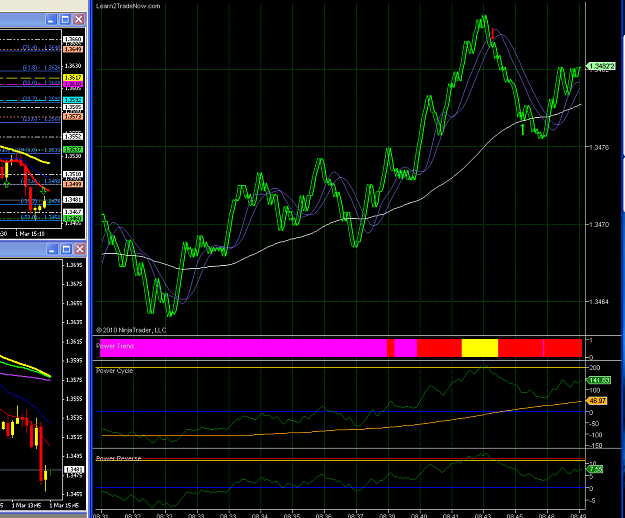Click the orange 1.3499 price label
This screenshot has height=518, width=625.
pos(73,184)
